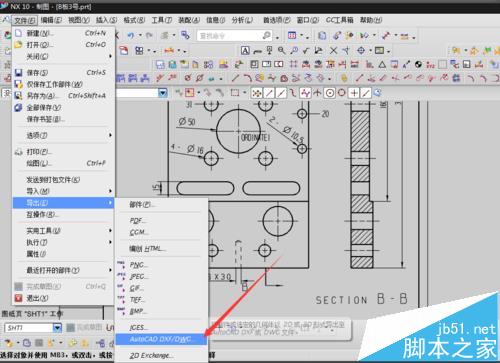Open 格式(R) menu

tap(134, 20)
